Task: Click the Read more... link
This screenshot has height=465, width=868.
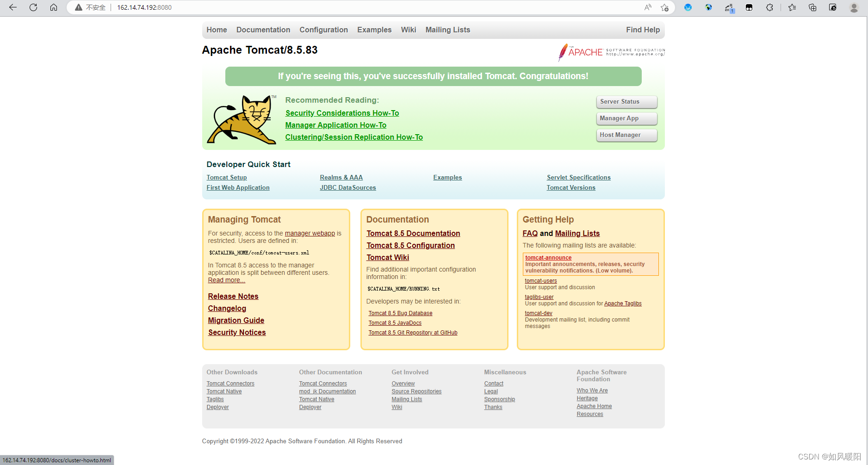Action: pos(226,280)
